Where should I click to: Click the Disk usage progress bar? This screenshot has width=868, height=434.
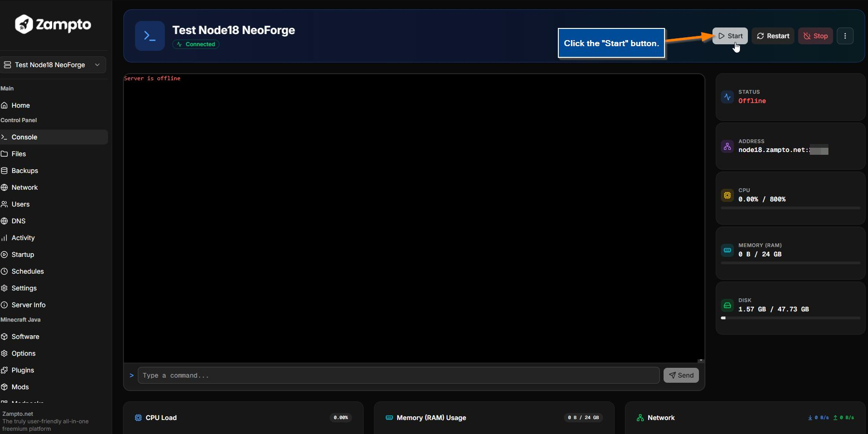pyautogui.click(x=791, y=318)
